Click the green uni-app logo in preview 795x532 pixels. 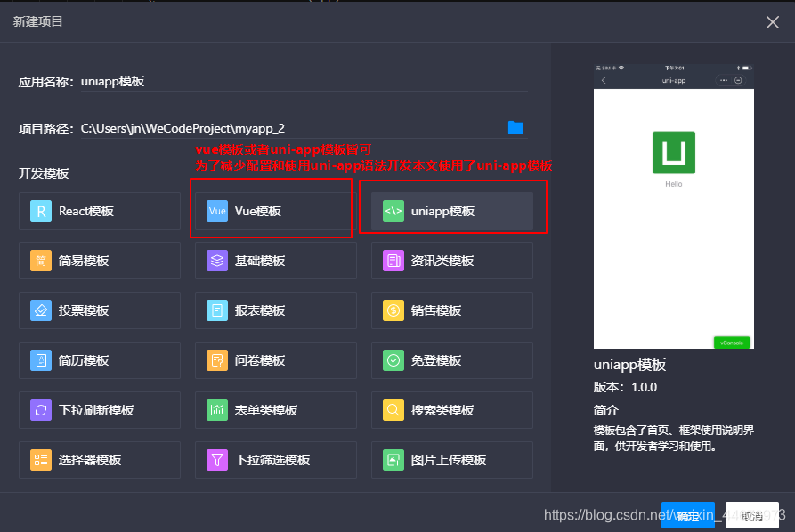(x=673, y=152)
